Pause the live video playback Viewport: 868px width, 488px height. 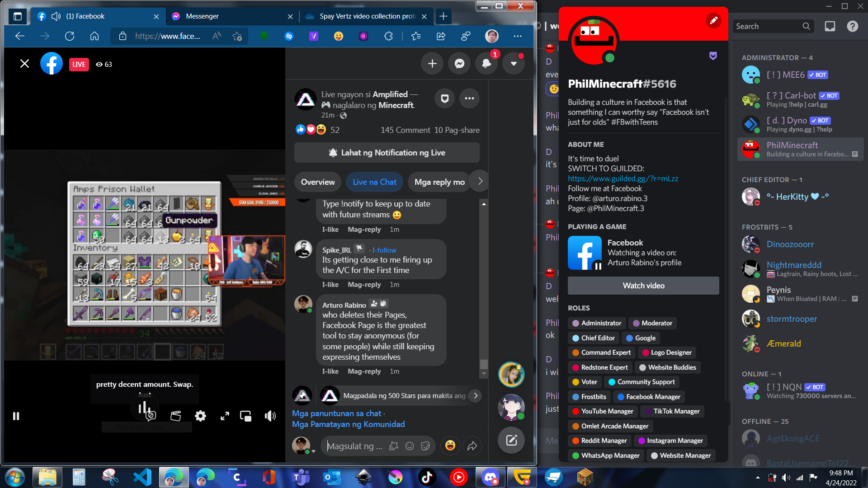coord(16,416)
